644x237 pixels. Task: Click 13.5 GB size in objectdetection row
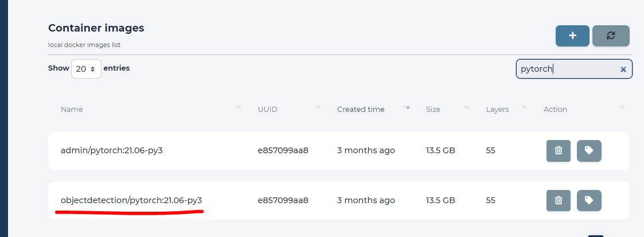[440, 200]
